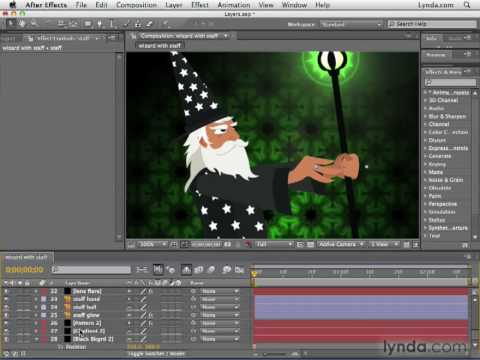Open the Workspace dropdown

[351, 24]
